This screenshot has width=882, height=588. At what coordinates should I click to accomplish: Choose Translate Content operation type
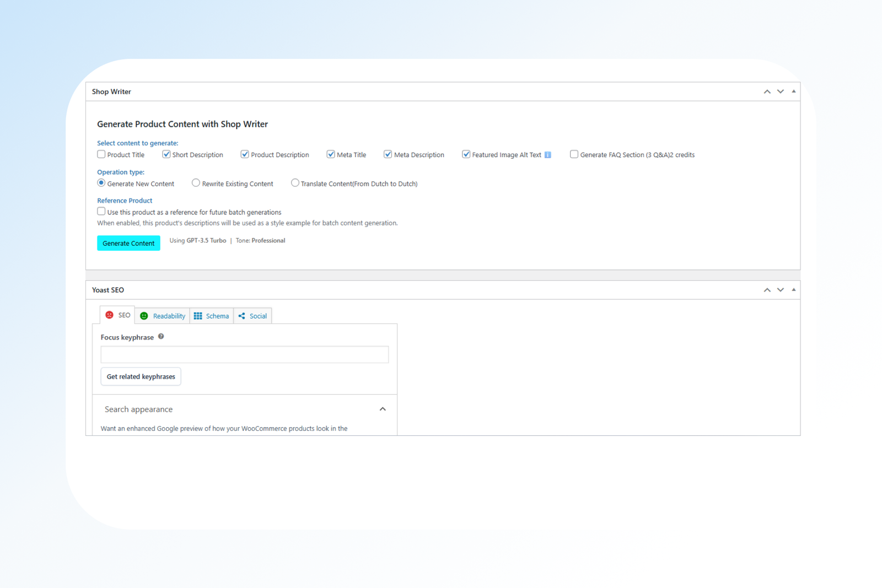tap(295, 183)
